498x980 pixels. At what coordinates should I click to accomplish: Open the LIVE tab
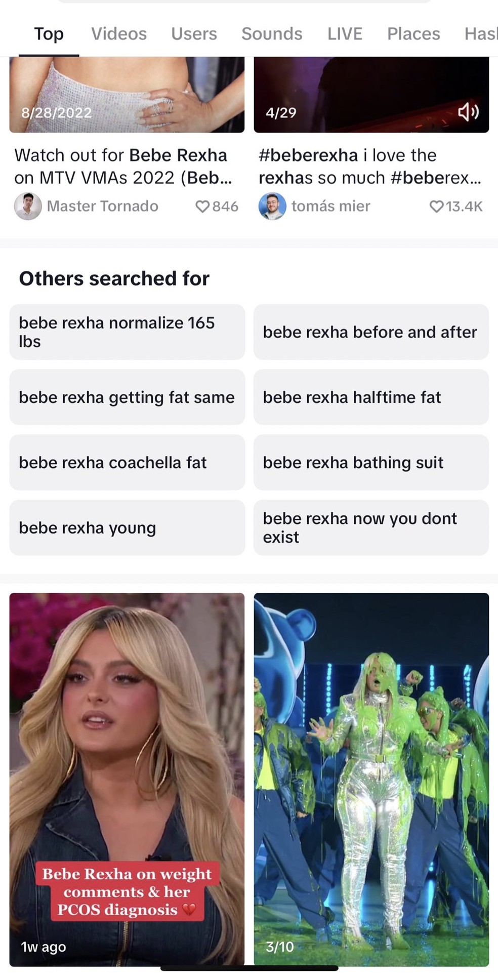tap(345, 33)
